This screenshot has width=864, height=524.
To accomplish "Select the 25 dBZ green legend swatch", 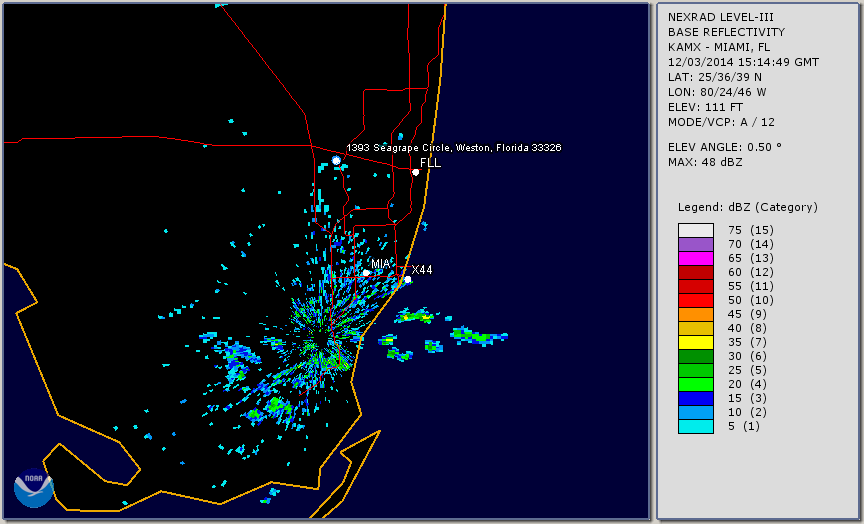I will (x=695, y=371).
